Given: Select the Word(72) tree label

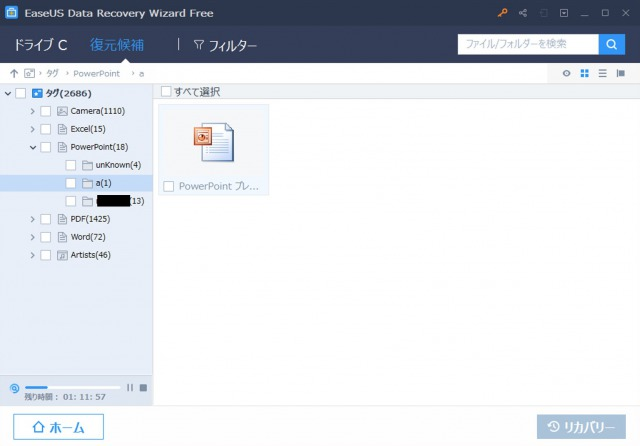Looking at the screenshot, I should coord(88,237).
